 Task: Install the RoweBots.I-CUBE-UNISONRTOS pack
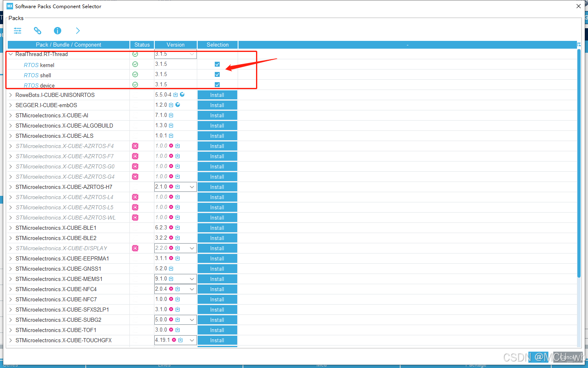click(x=217, y=95)
